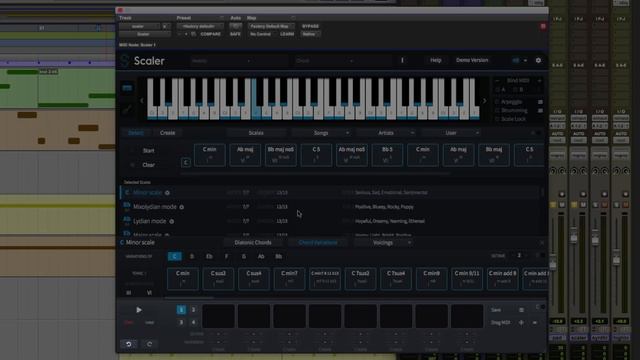
Task: Enable the Scale Lock checkbox
Action: pos(497,119)
